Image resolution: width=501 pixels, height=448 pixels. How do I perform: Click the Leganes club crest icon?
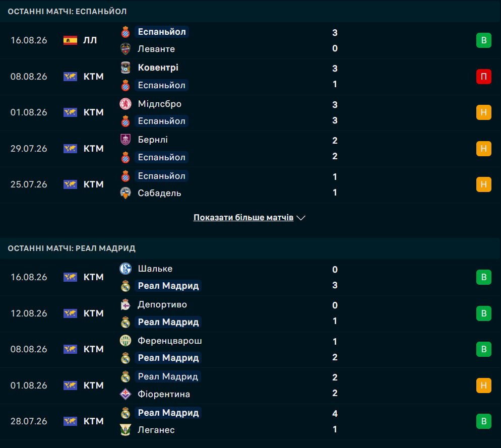126,430
